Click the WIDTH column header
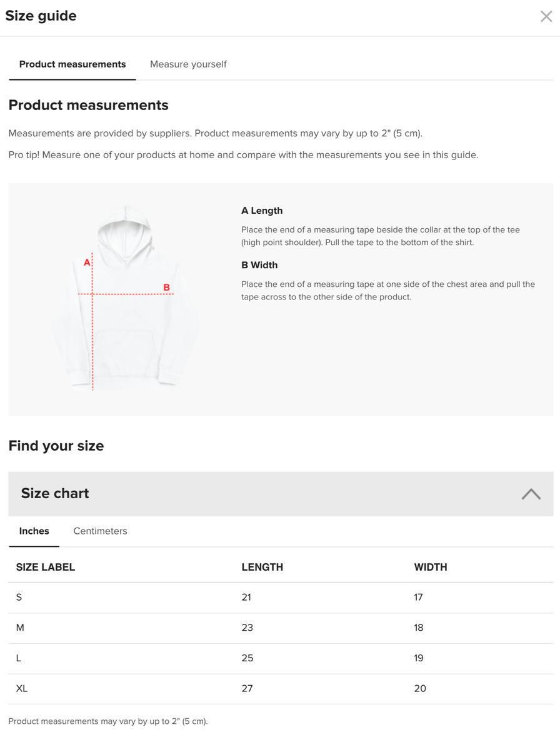Image resolution: width=560 pixels, height=747 pixels. 431,568
